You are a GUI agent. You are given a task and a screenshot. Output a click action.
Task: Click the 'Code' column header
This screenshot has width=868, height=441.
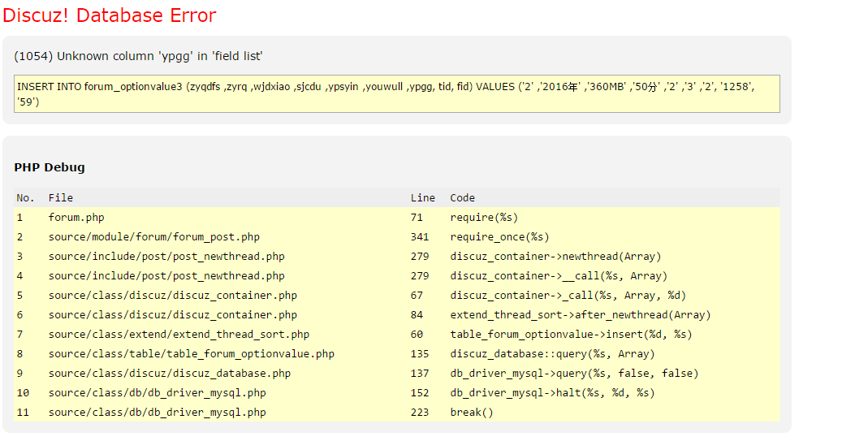click(x=462, y=198)
